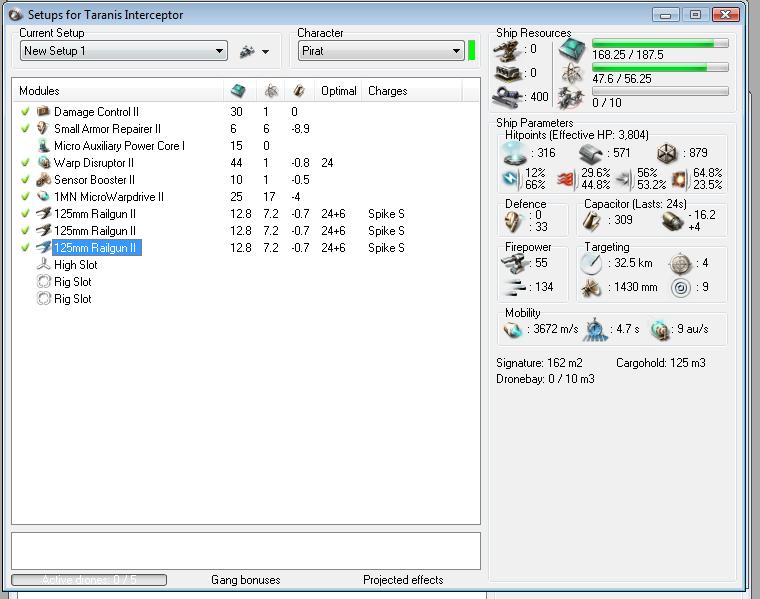Toggle Warp Disruptor II active checkmark
Image resolution: width=760 pixels, height=599 pixels.
(x=25, y=162)
